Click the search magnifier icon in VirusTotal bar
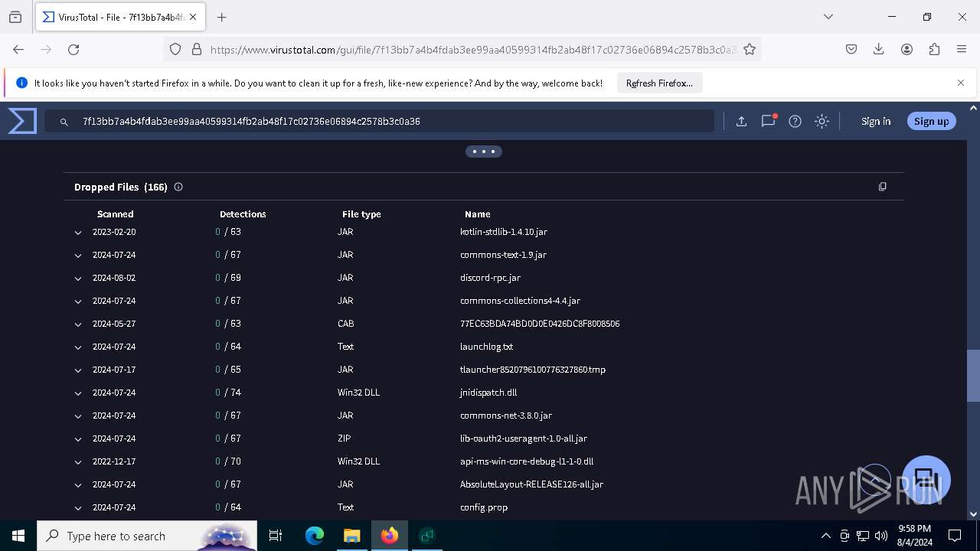This screenshot has height=551, width=980. click(64, 121)
